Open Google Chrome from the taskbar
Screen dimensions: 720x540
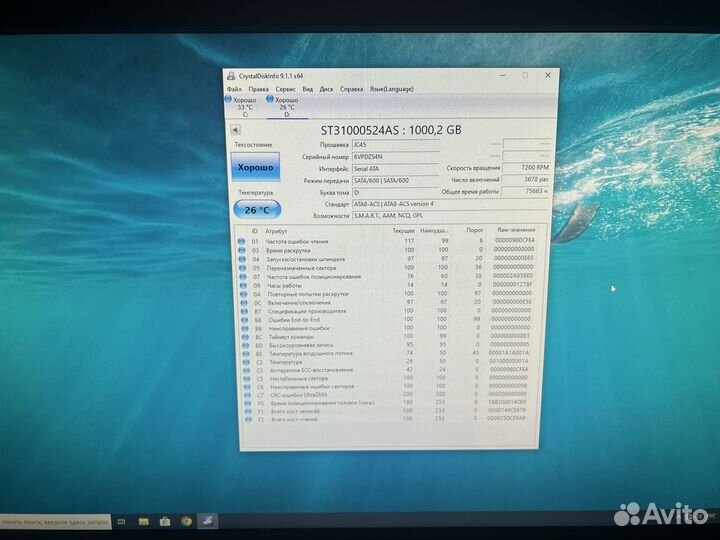[x=186, y=521]
